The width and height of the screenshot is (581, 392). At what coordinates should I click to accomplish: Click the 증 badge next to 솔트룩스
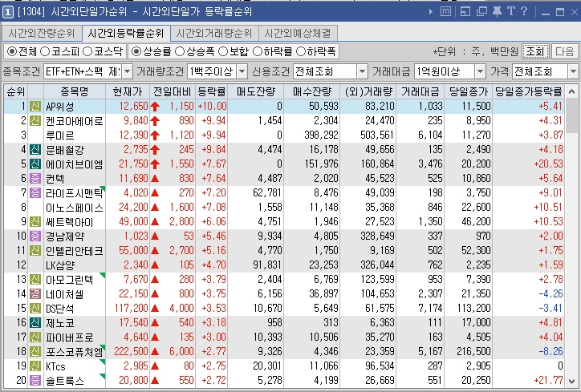pos(35,380)
